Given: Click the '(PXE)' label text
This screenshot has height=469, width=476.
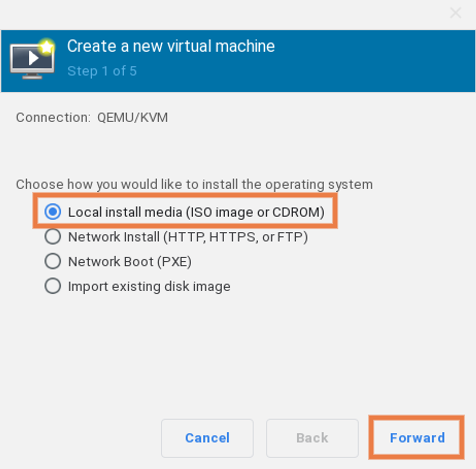Looking at the screenshot, I should point(174,262).
